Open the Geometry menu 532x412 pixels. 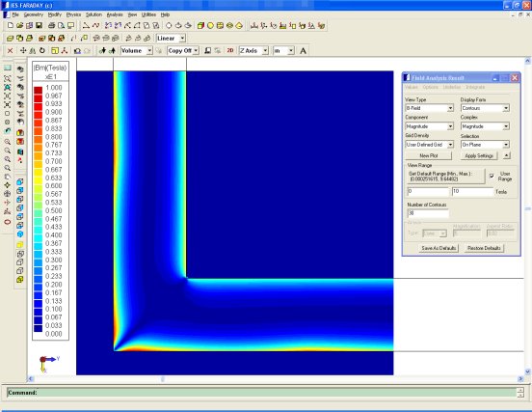(33, 14)
